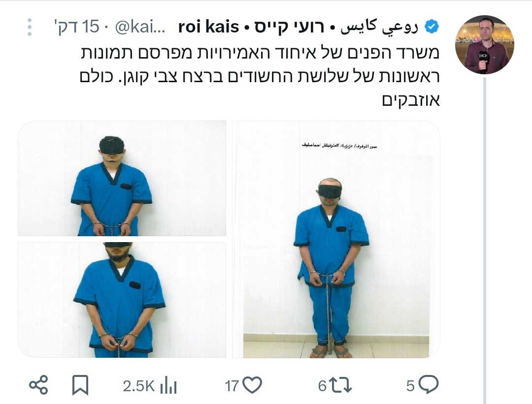Viewport: 532px width, 404px height.
Task: Open the 15 minutes timestamp
Action: pyautogui.click(x=77, y=27)
